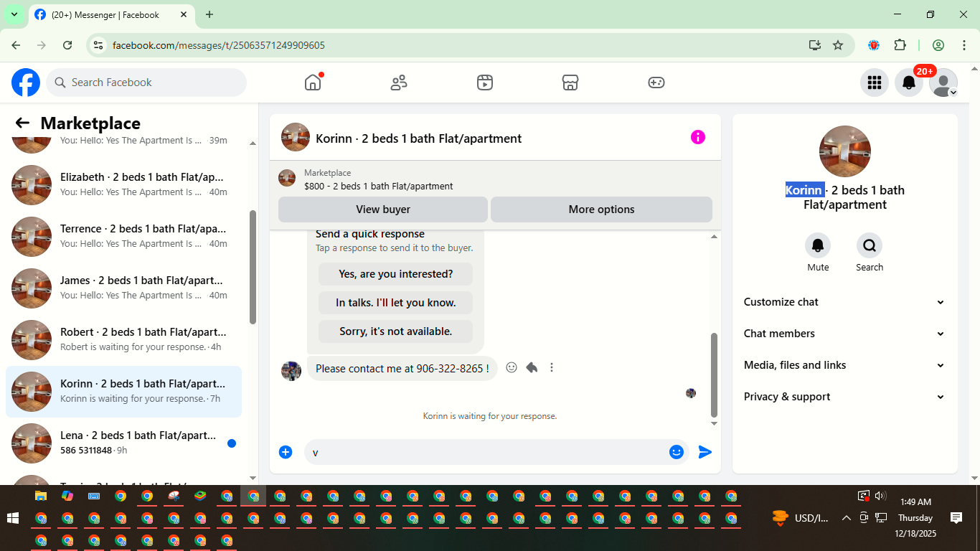Open the emoji picker in message box

tap(677, 452)
